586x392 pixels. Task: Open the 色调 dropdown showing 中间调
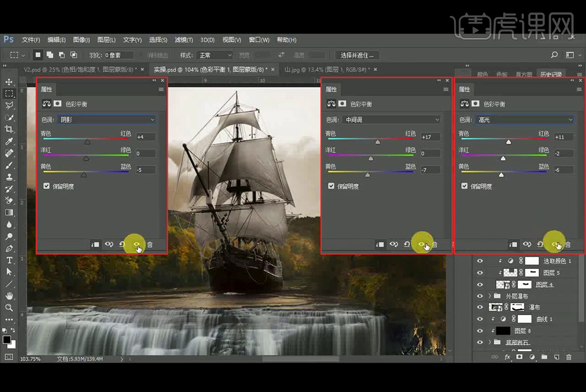[x=392, y=119]
